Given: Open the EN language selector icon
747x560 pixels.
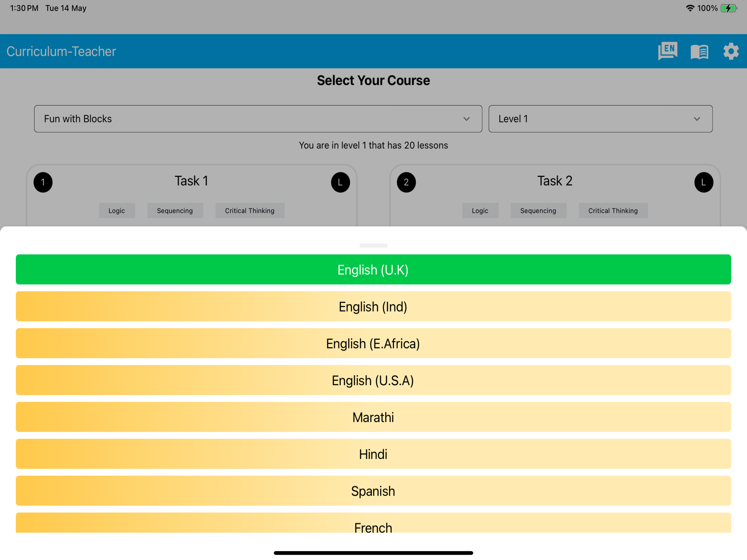Looking at the screenshot, I should [x=667, y=51].
